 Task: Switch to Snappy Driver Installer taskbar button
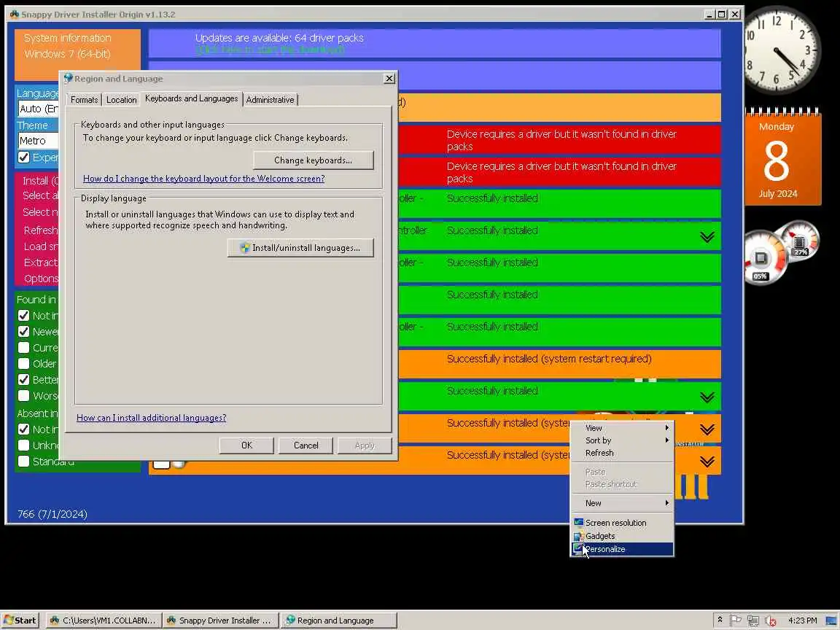[221, 621]
